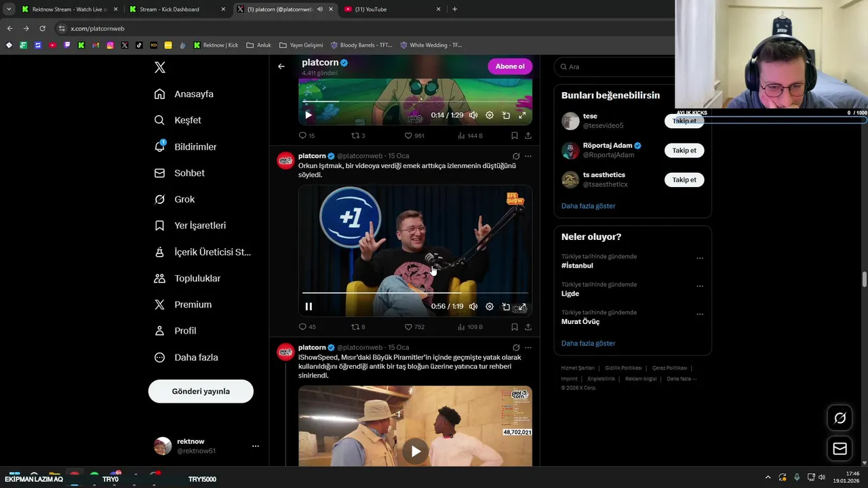
Task: Reload the page
Action: coord(42,28)
